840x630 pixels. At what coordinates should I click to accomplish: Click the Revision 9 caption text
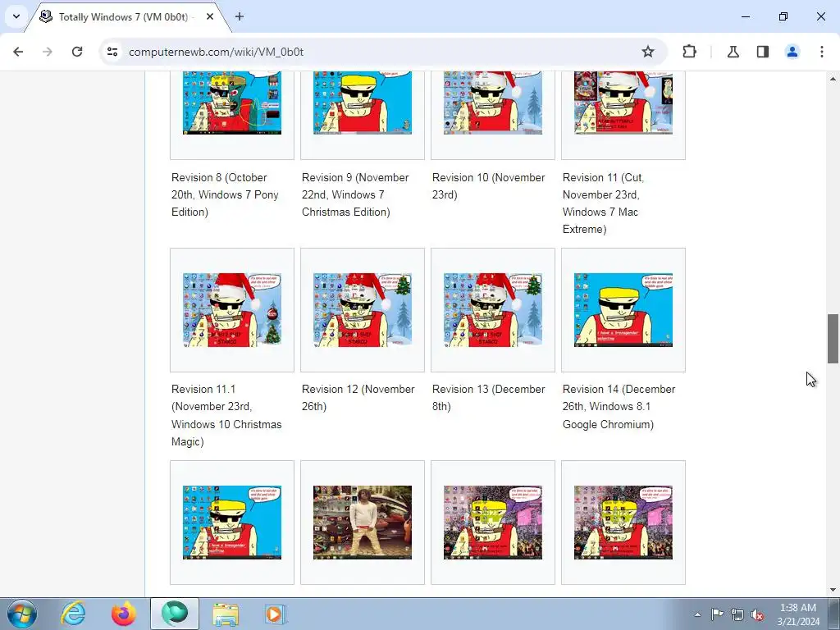355,194
